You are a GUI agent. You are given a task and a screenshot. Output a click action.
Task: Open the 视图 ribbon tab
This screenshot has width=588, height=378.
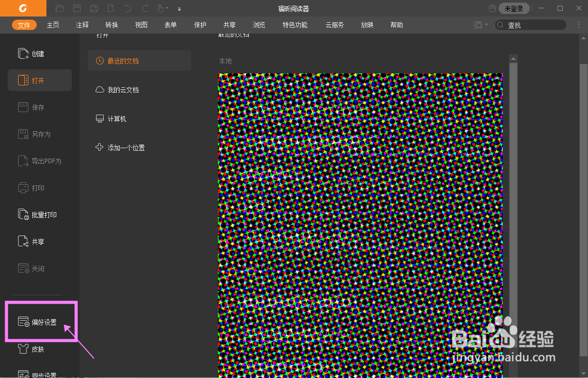pyautogui.click(x=141, y=24)
